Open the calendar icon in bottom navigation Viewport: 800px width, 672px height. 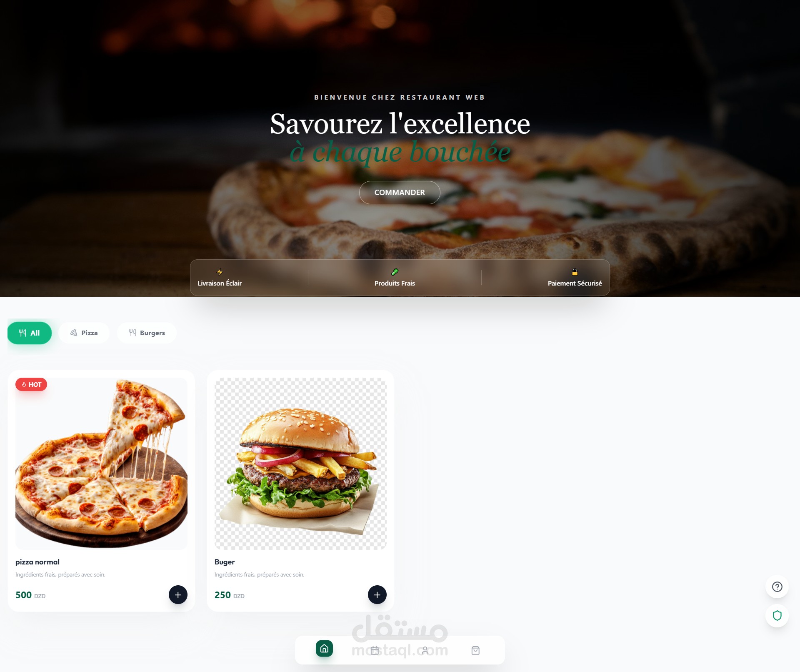pos(375,650)
